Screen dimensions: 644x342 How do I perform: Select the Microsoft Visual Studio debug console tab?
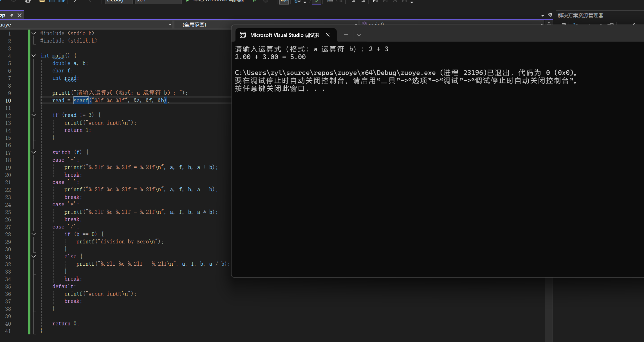(x=284, y=35)
